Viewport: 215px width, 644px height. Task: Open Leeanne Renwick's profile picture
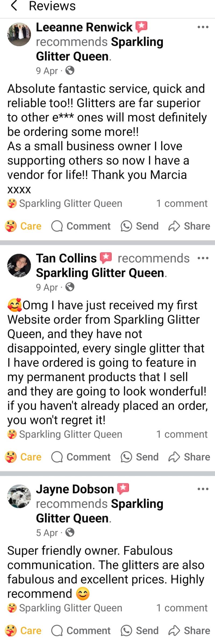19,34
